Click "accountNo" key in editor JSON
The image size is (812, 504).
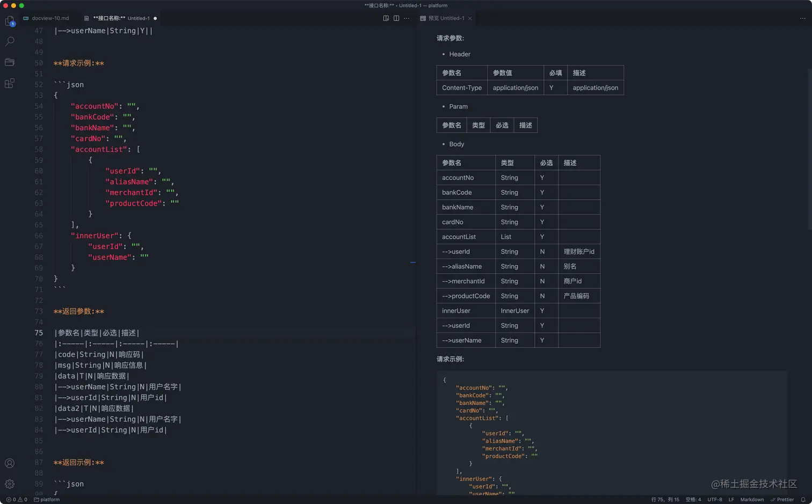click(x=95, y=106)
